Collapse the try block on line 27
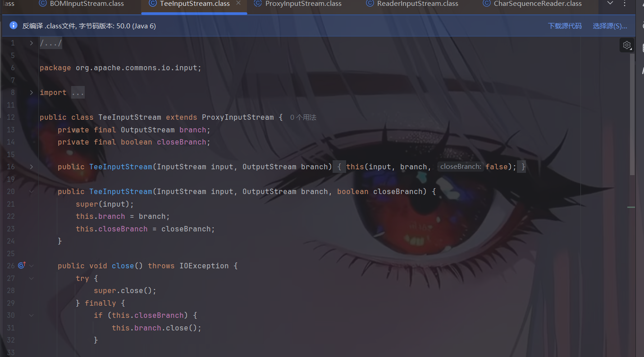 [x=32, y=278]
